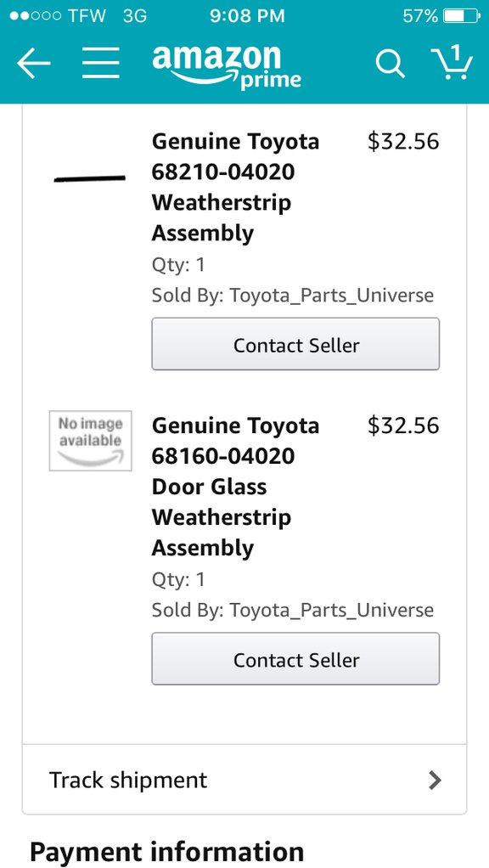
Task: Open the shopping cart icon
Action: click(x=452, y=62)
